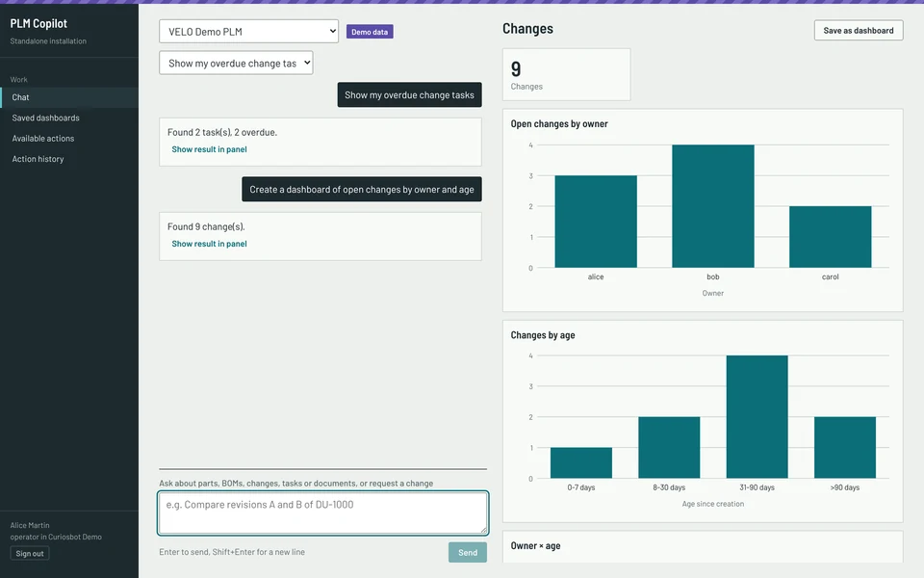
Task: Click the 31-90 days bar in age chart
Action: tap(757, 417)
